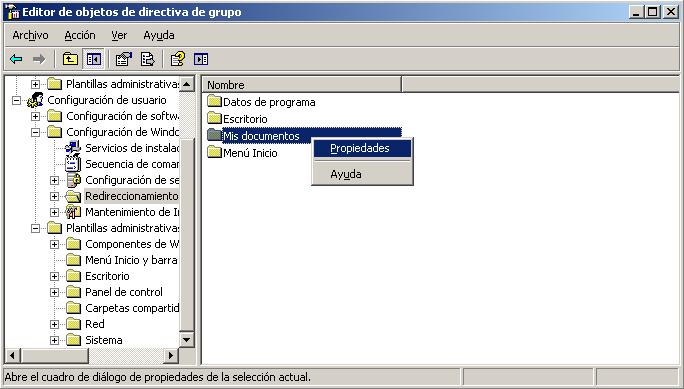Image resolution: width=684 pixels, height=389 pixels.
Task: Select the Sistema tree item
Action: pos(104,340)
